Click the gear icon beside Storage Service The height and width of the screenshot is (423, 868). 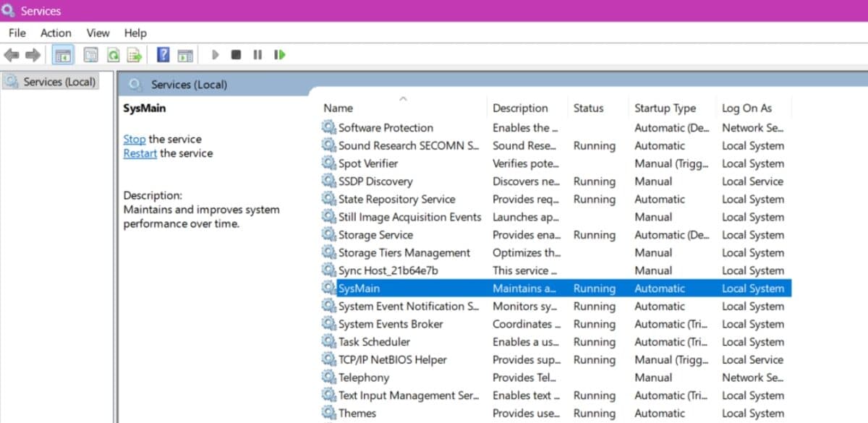(x=329, y=234)
